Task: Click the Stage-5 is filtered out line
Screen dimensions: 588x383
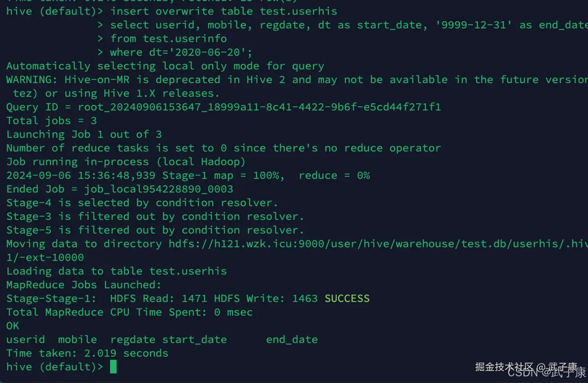Action: pos(155,230)
